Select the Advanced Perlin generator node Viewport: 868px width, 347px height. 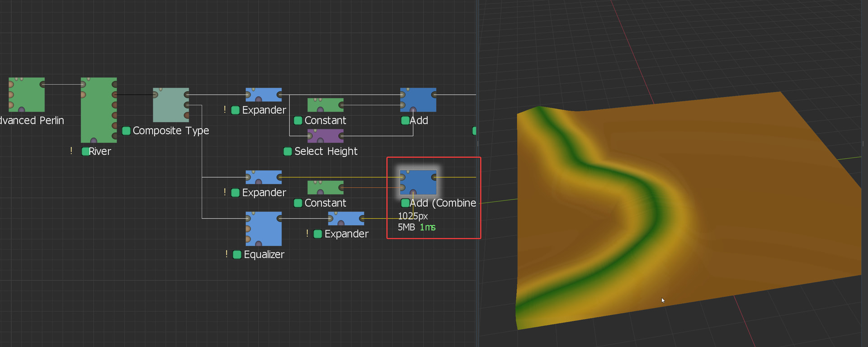click(26, 95)
